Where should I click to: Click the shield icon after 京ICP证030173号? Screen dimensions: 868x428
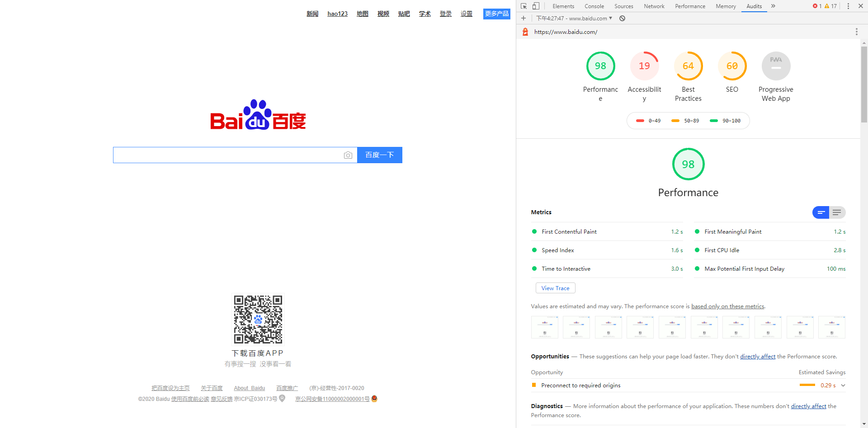tap(282, 399)
